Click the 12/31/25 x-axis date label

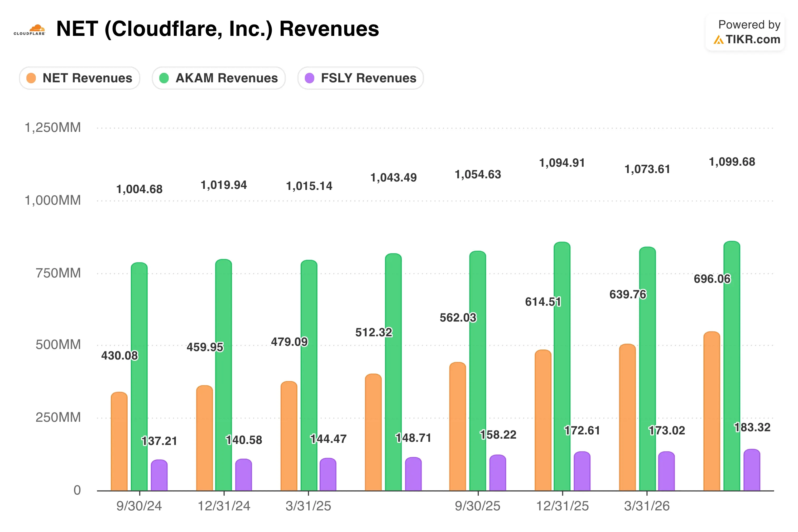point(562,506)
